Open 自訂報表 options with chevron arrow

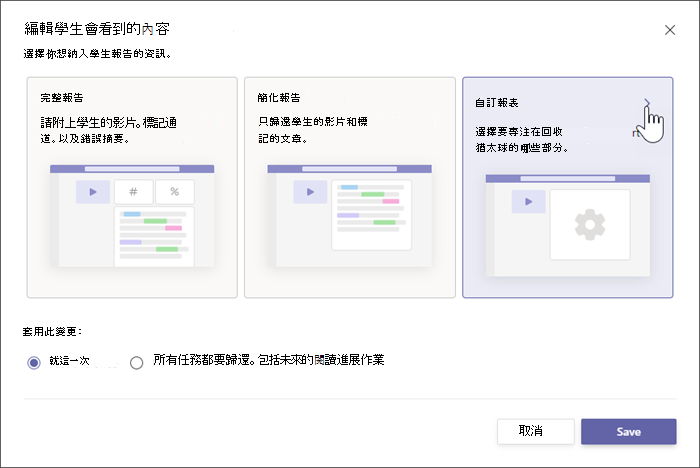click(x=647, y=103)
